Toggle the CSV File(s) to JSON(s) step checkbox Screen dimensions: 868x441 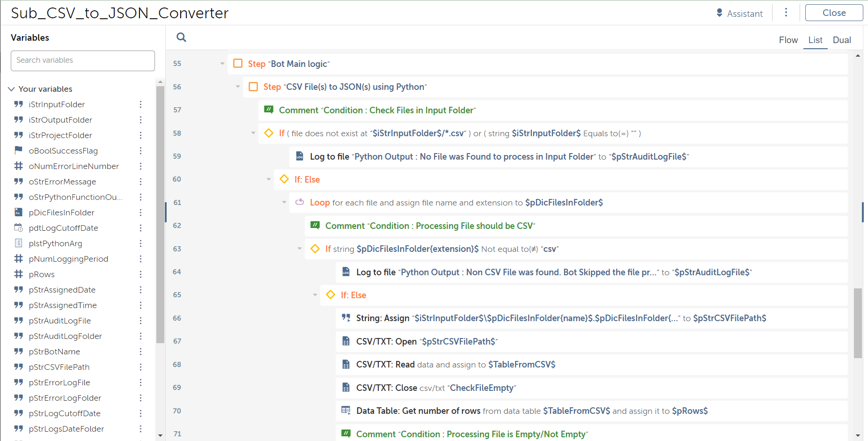[x=253, y=87]
